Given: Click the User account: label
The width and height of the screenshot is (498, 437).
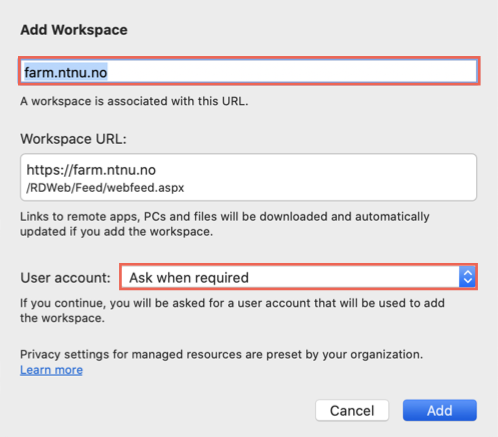Looking at the screenshot, I should [65, 278].
